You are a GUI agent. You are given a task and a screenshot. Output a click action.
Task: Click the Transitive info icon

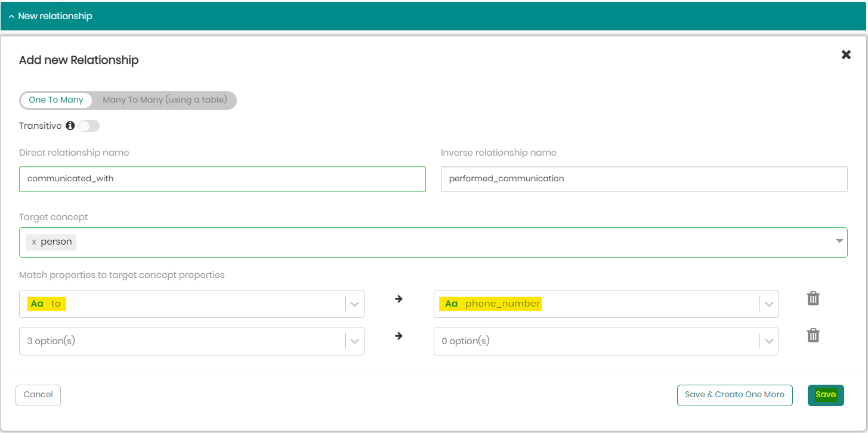tap(70, 126)
